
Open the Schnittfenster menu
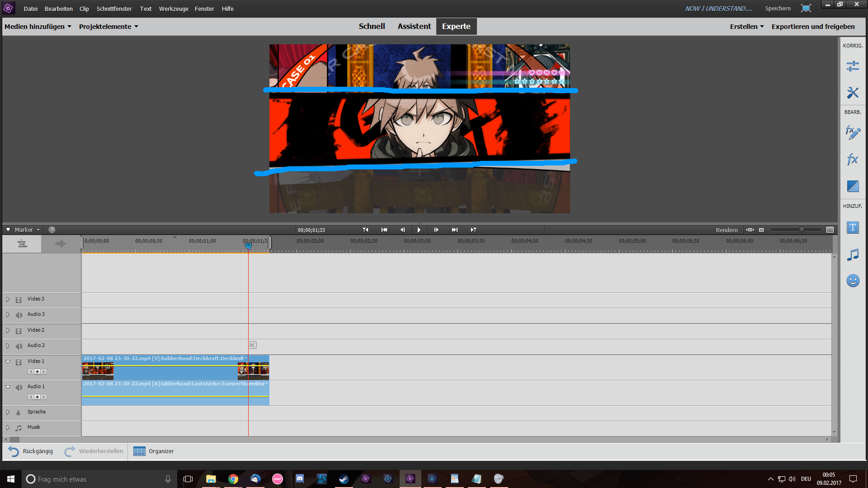(x=114, y=9)
